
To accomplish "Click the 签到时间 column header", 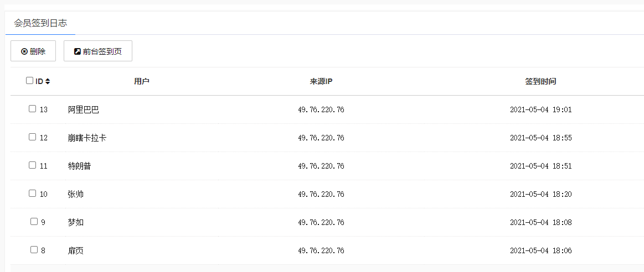I will [x=540, y=81].
